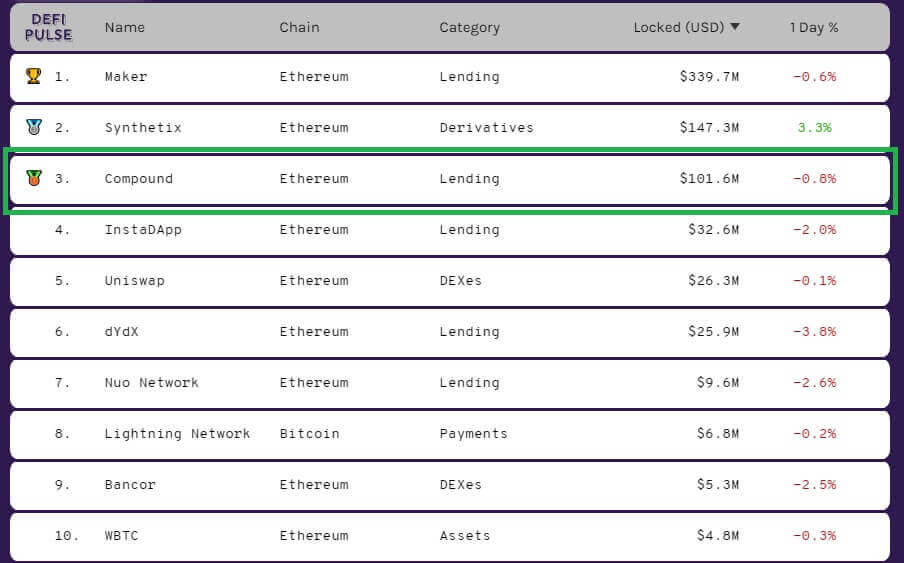Sort by the Chain column header
904x563 pixels.
[299, 27]
